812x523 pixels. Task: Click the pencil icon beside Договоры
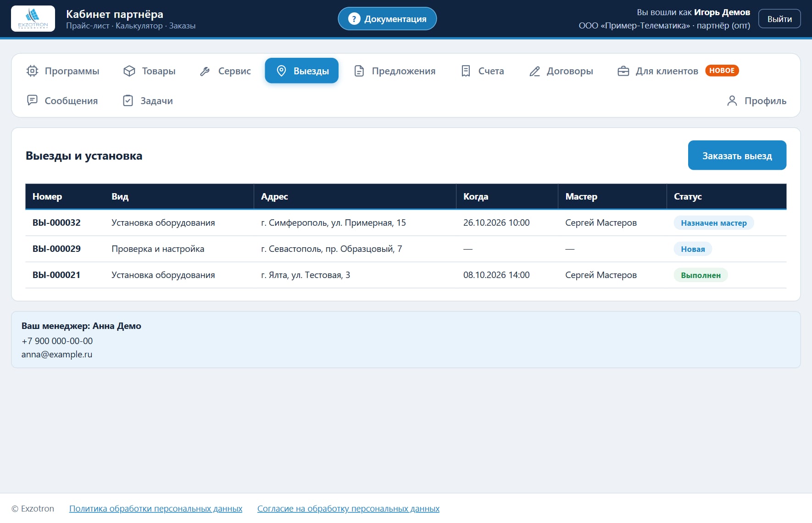(534, 71)
